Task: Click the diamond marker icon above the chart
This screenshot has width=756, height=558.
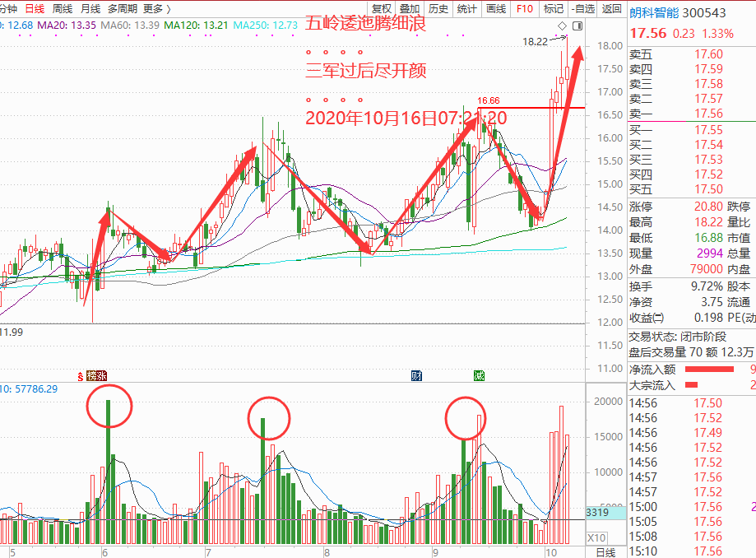Action: pyautogui.click(x=562, y=26)
